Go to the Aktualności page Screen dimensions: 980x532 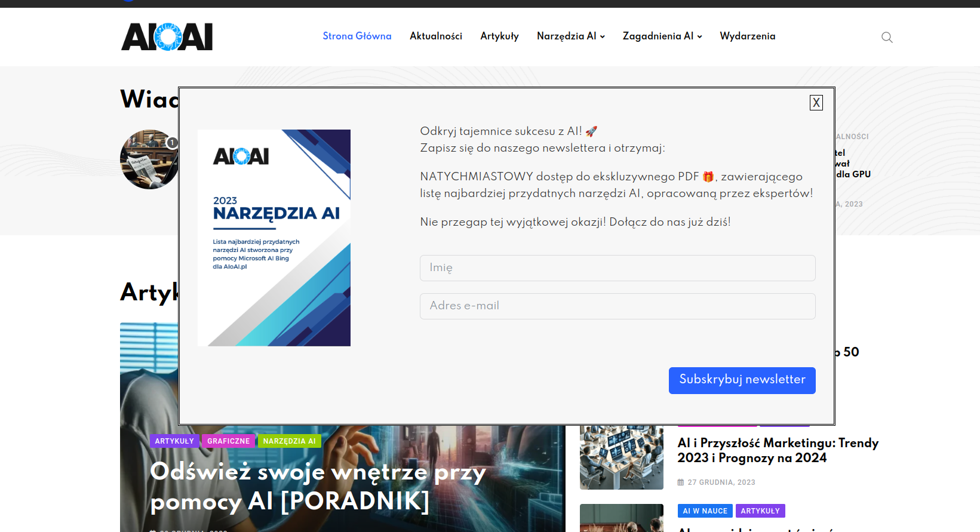tap(435, 36)
